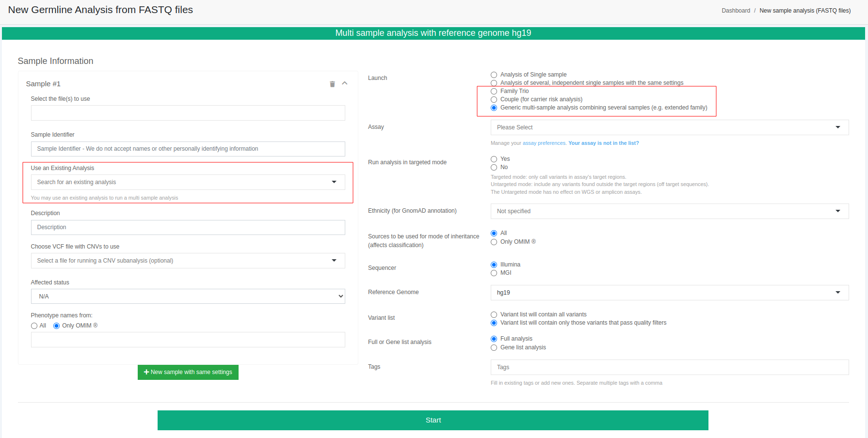Select Full analysis option
The width and height of the screenshot is (868, 438).
point(494,339)
